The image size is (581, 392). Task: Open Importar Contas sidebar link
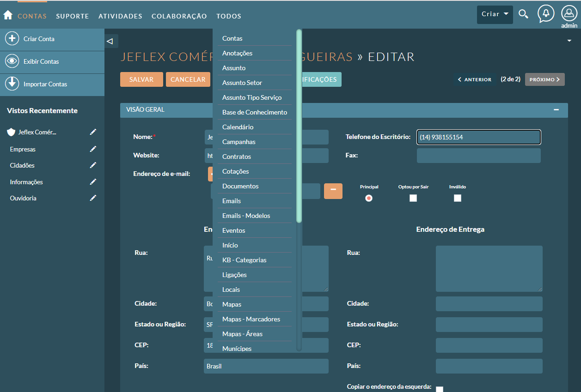(x=45, y=84)
